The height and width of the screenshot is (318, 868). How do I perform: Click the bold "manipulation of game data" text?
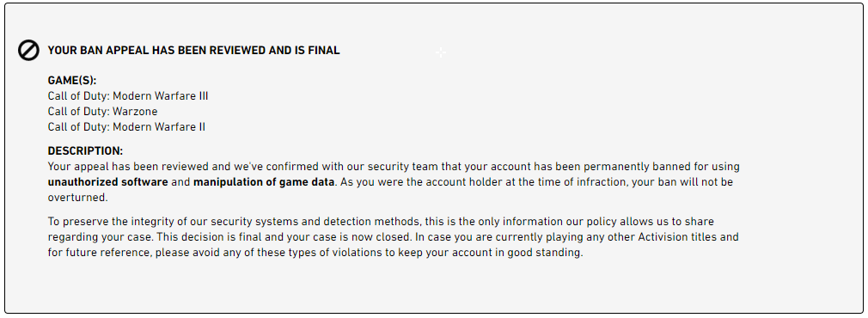pyautogui.click(x=264, y=181)
